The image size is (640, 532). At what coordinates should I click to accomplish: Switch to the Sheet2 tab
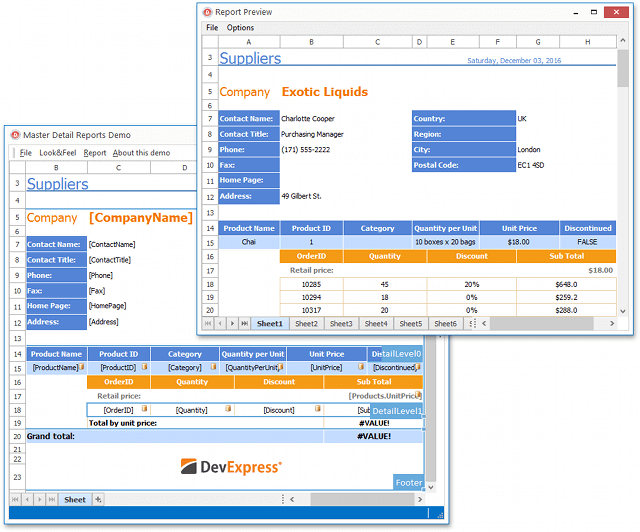pos(306,324)
